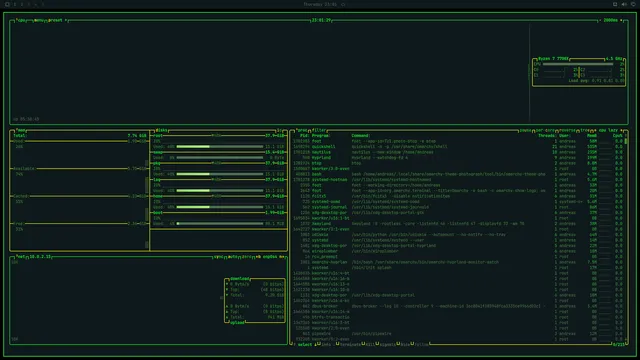Select the nautilus process row

tap(458, 152)
